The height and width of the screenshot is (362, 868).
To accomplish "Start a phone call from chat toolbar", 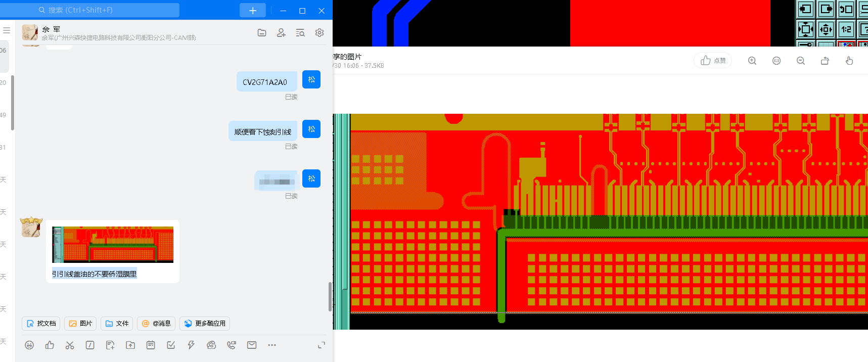I will click(232, 345).
